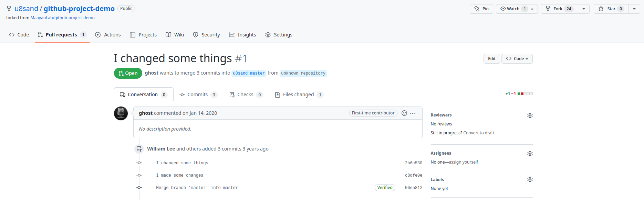The image size is (644, 200).
Task: Click ghost's avatar image
Action: [x=121, y=113]
